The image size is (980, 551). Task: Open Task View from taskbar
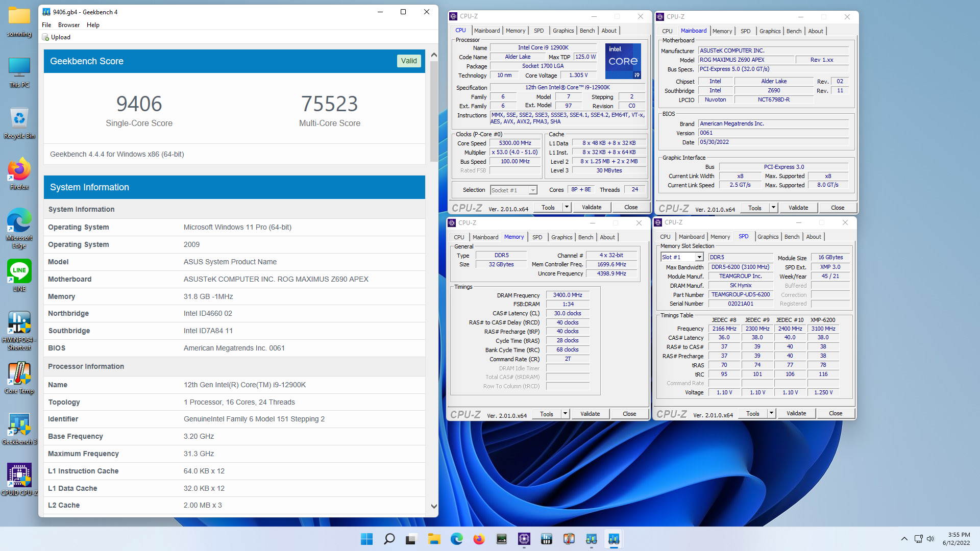(x=411, y=539)
